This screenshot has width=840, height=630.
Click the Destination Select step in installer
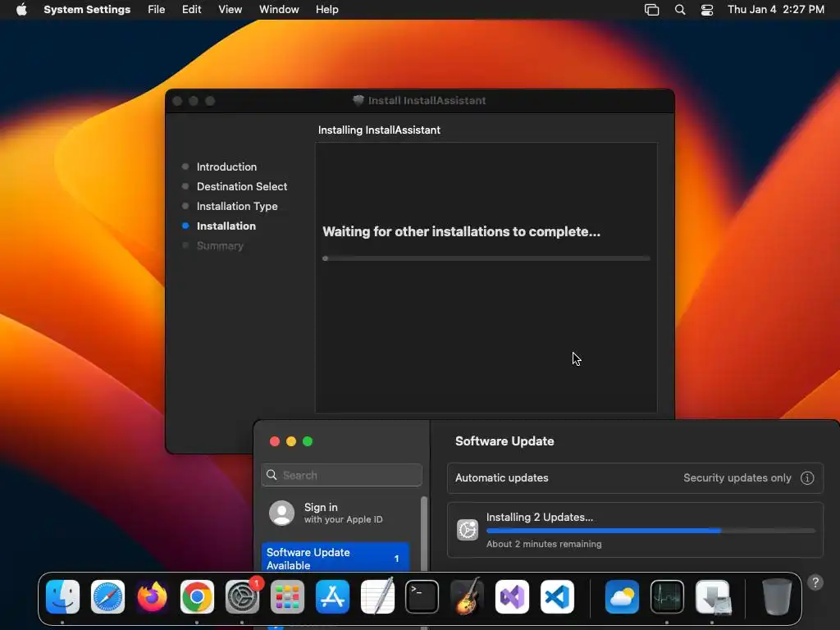click(242, 186)
